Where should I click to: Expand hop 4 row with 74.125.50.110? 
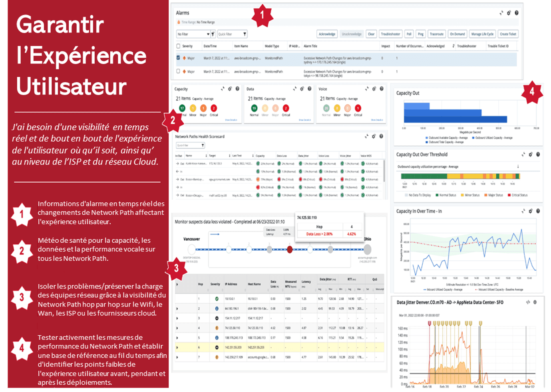(177, 328)
